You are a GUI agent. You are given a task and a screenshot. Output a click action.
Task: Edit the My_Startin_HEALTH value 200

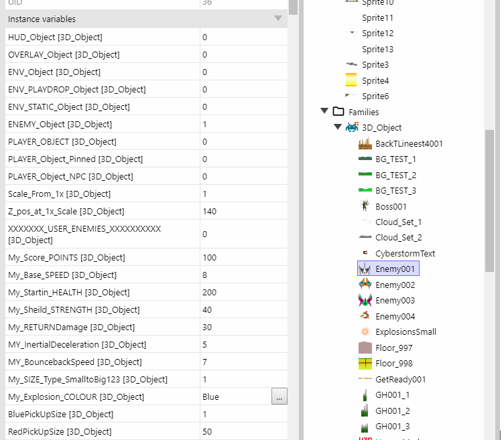tap(243, 292)
